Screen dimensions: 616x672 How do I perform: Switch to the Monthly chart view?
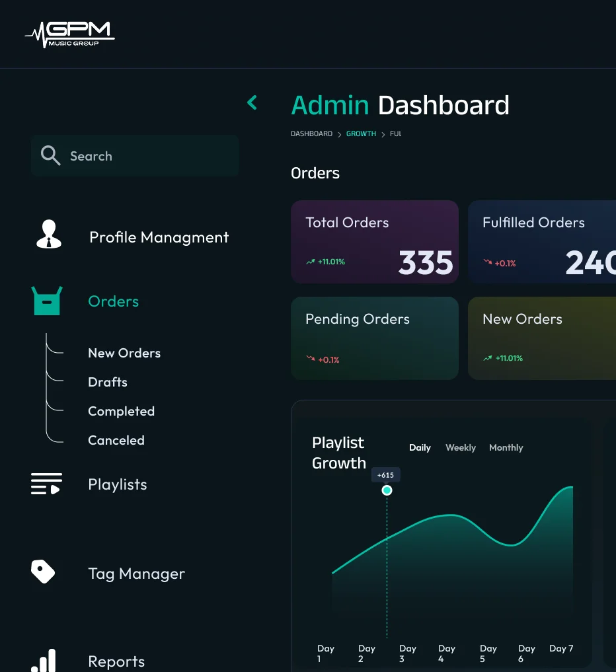coord(506,447)
